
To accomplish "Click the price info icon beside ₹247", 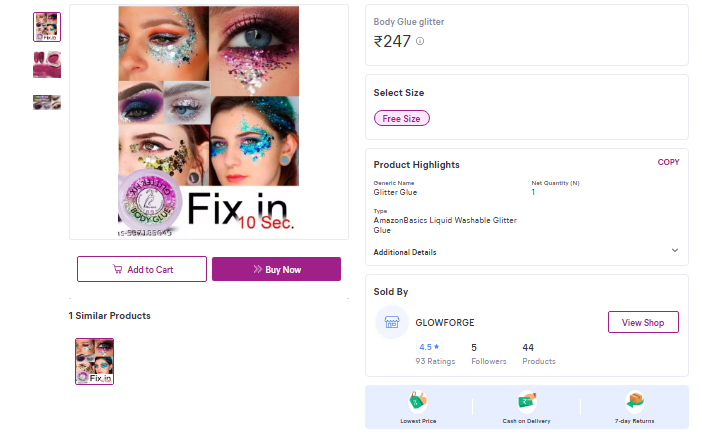I will [x=420, y=41].
